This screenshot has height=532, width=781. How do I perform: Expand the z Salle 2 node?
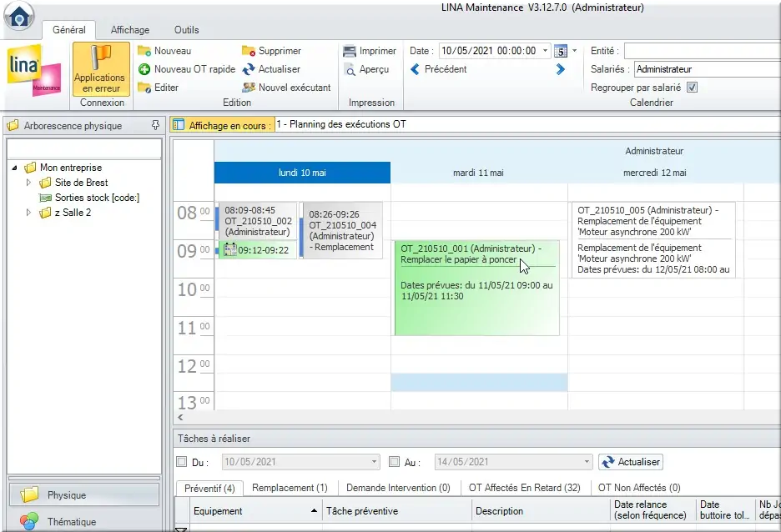click(x=28, y=213)
